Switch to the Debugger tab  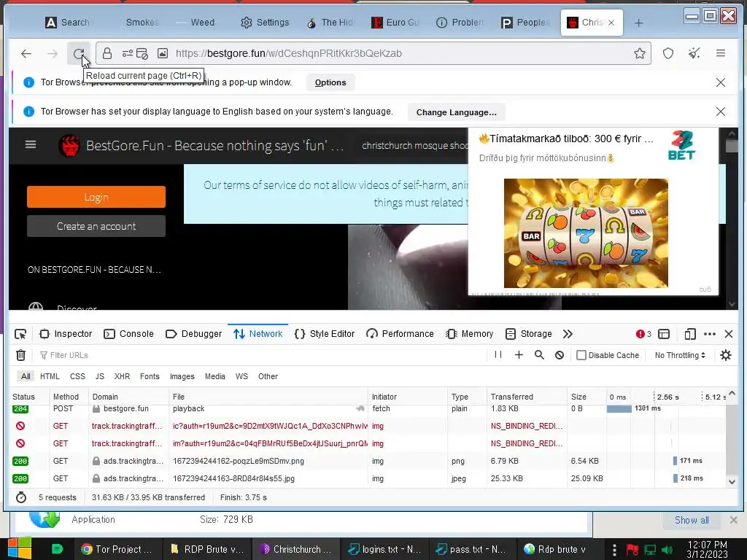[x=193, y=334]
